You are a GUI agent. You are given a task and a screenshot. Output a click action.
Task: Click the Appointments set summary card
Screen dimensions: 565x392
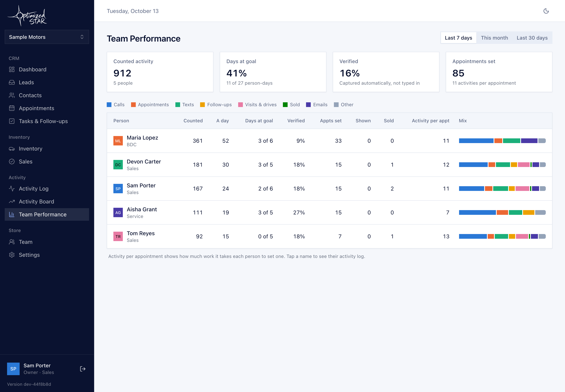pyautogui.click(x=499, y=72)
